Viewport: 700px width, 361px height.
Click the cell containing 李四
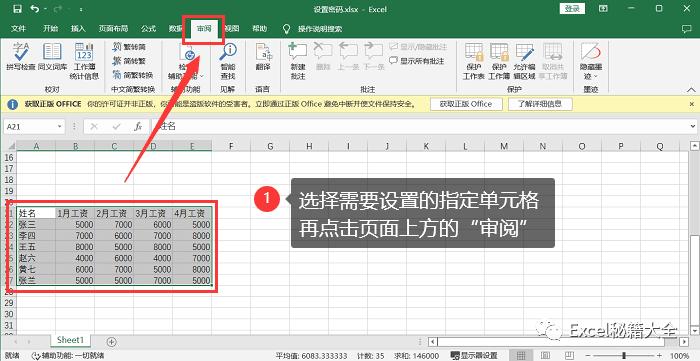pyautogui.click(x=36, y=235)
